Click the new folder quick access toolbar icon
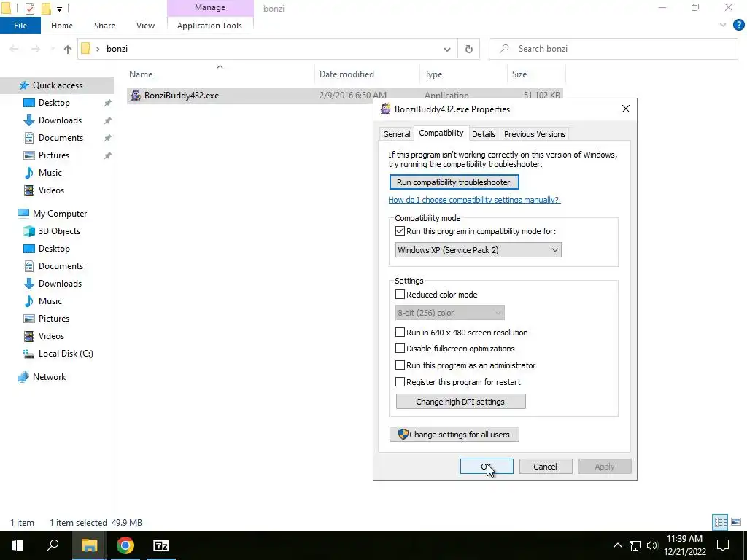The image size is (747, 560). pos(46,9)
